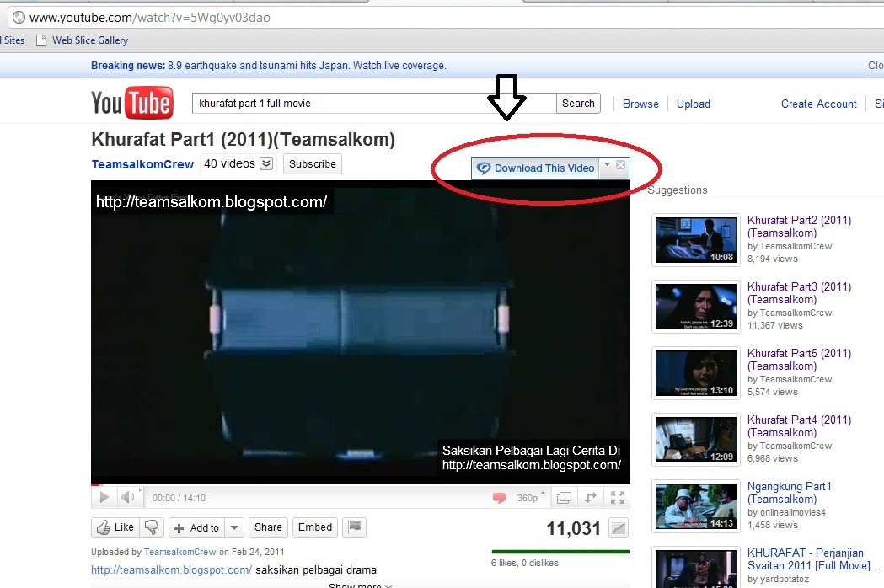Click the Khurafat Part4 (2011) title link
Image resolution: width=884 pixels, height=588 pixels.
799,426
